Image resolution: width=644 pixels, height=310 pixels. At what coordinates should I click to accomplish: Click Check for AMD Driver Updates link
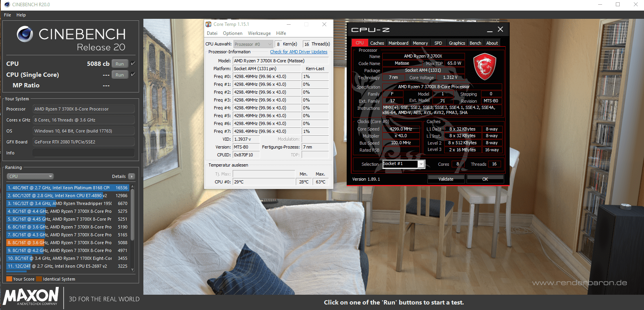[x=298, y=52]
